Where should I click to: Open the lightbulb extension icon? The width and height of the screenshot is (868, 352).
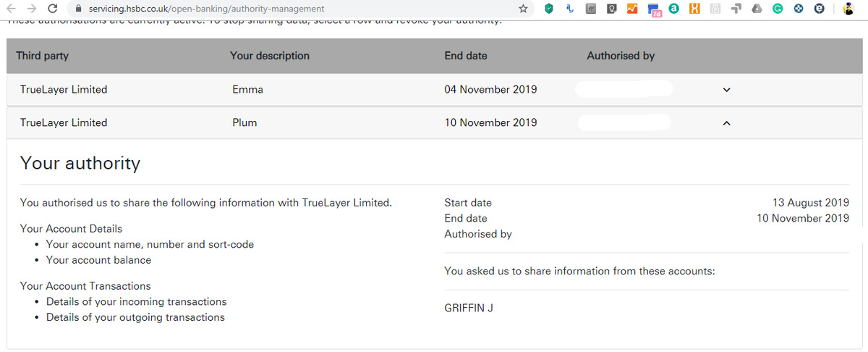coord(611,9)
